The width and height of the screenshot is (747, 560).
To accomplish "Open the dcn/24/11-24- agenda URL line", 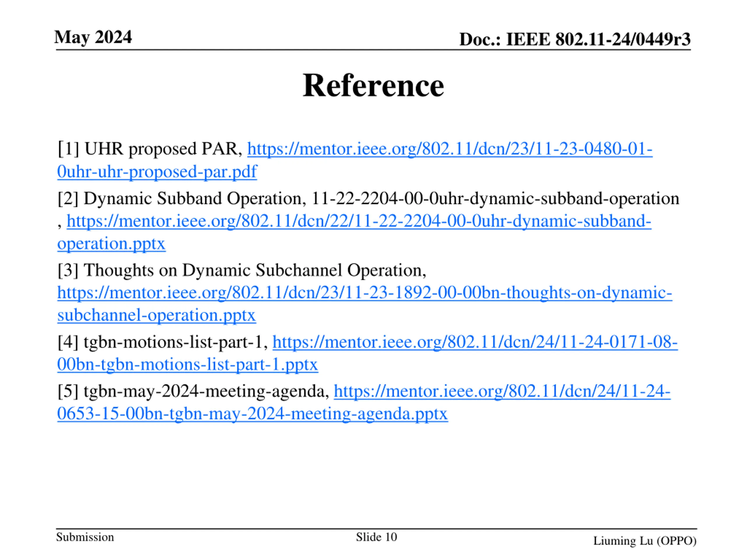I will 502,391.
